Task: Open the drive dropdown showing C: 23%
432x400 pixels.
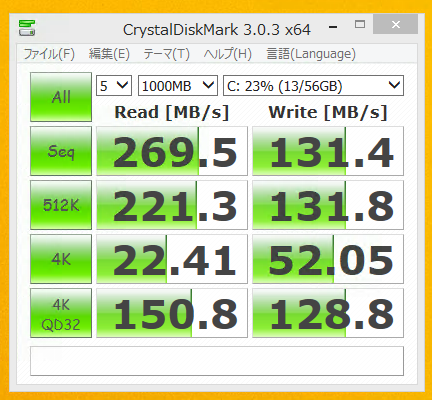Action: pyautogui.click(x=313, y=86)
